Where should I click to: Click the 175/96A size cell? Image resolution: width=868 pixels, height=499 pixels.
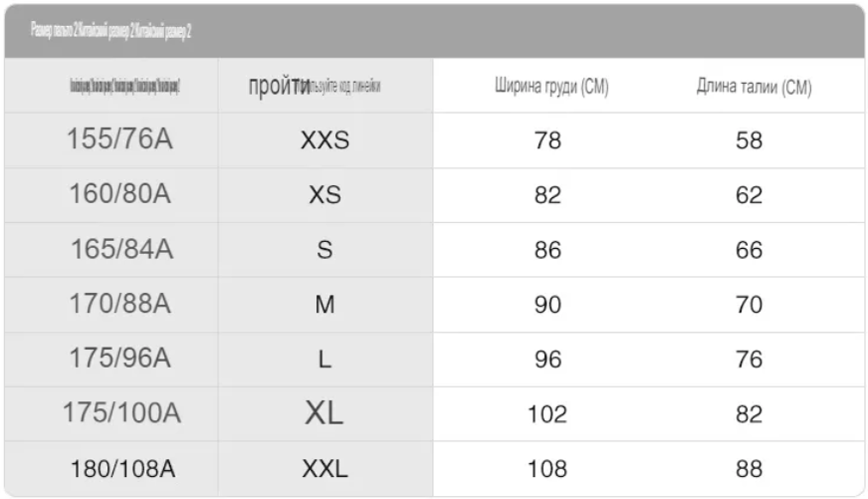[119, 358]
